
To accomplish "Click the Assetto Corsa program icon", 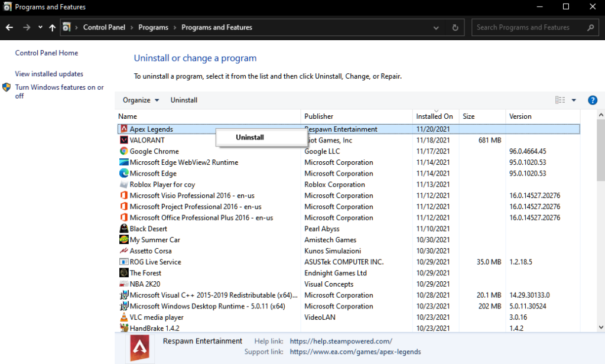I will (x=124, y=251).
